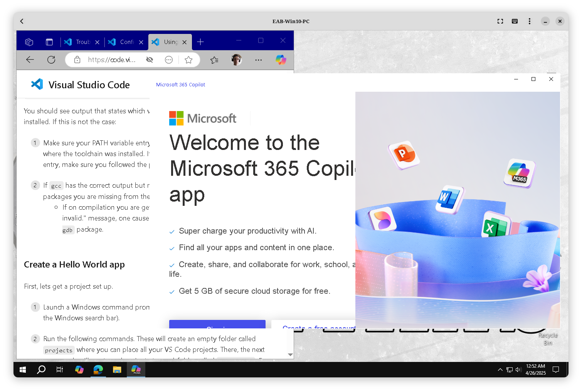The width and height of the screenshot is (582, 392).
Task: Add this page to favorites star
Action: 188,60
